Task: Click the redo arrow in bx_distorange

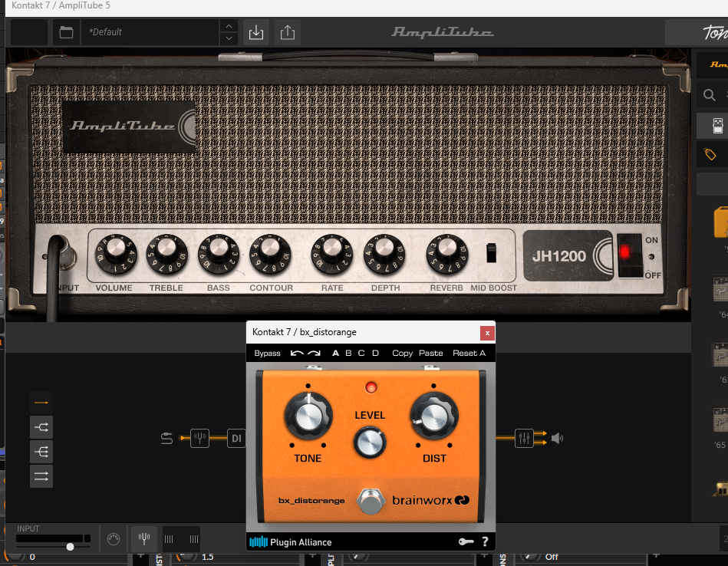Action: pyautogui.click(x=314, y=354)
